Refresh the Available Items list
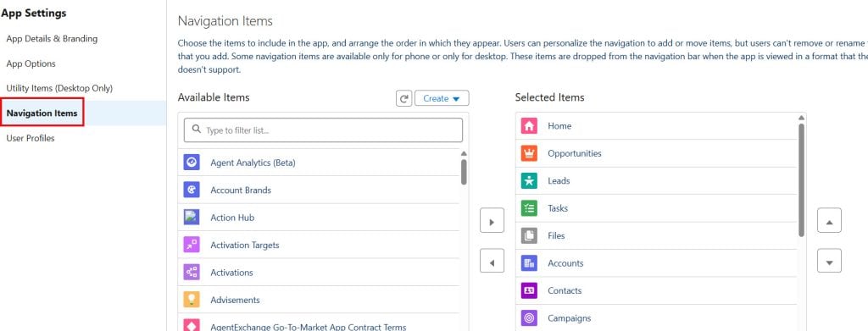This screenshot has width=868, height=331. 404,98
